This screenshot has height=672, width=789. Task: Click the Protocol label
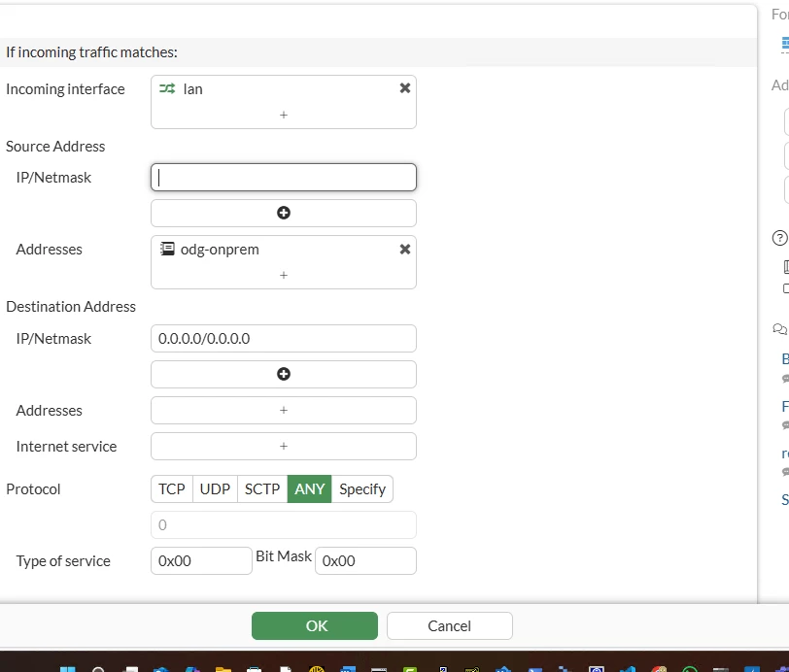[x=33, y=488]
